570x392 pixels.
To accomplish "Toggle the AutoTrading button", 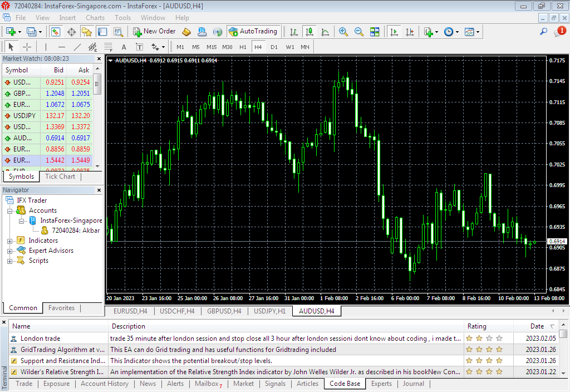I will coord(253,32).
